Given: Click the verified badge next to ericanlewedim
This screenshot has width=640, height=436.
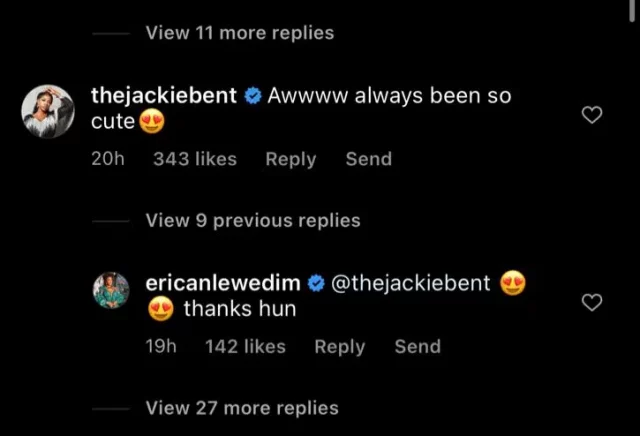Looking at the screenshot, I should pos(316,284).
